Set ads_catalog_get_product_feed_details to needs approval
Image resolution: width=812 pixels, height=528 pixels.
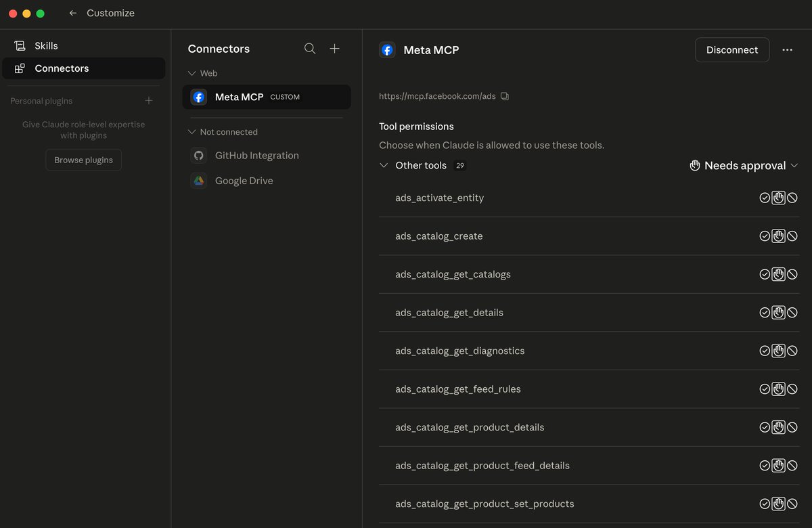click(779, 466)
